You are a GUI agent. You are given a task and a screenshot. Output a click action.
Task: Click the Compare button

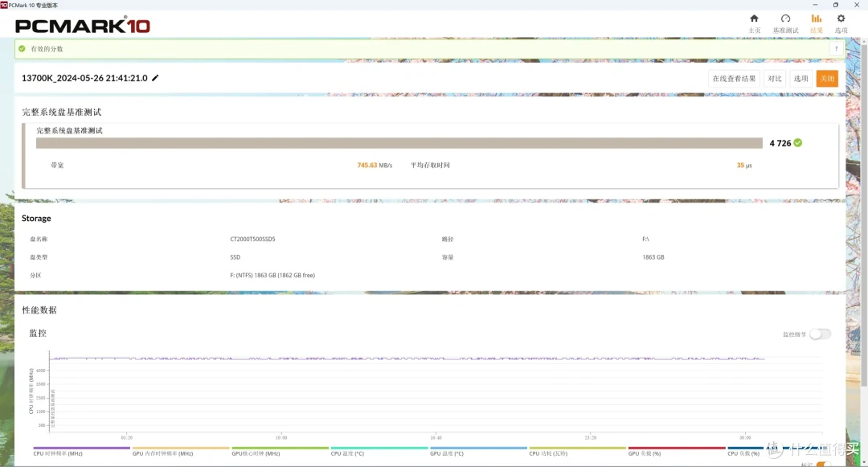[x=775, y=79]
